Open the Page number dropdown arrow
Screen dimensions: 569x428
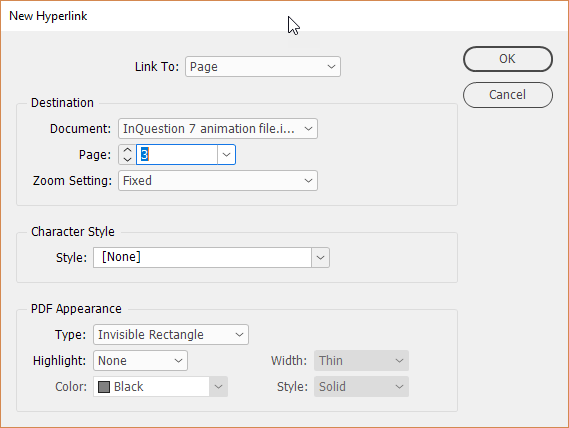pos(226,155)
